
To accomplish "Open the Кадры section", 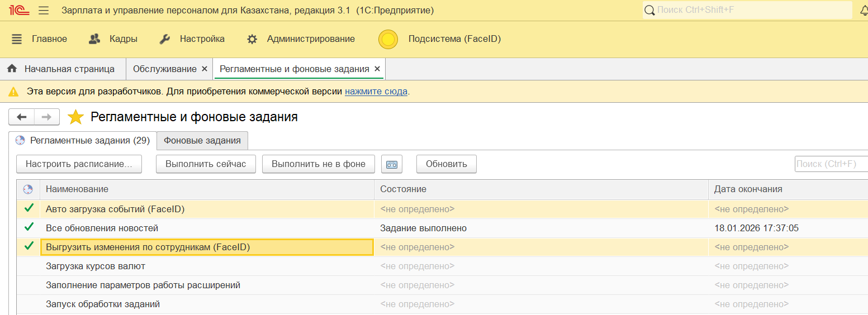I will click(x=113, y=39).
